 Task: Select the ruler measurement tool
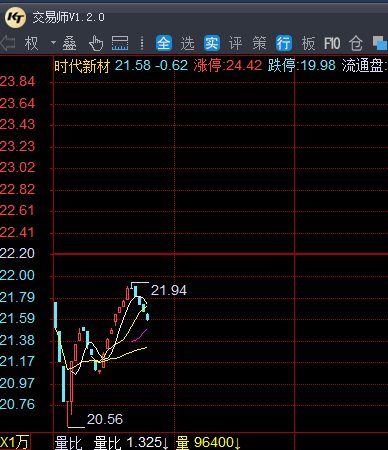point(120,43)
